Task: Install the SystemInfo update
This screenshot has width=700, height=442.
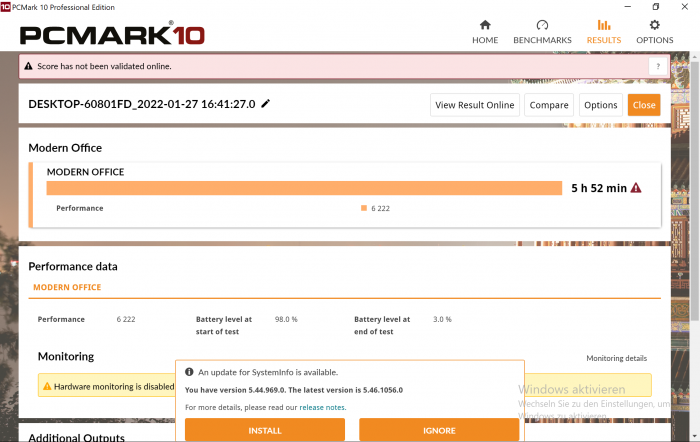Action: pyautogui.click(x=265, y=430)
